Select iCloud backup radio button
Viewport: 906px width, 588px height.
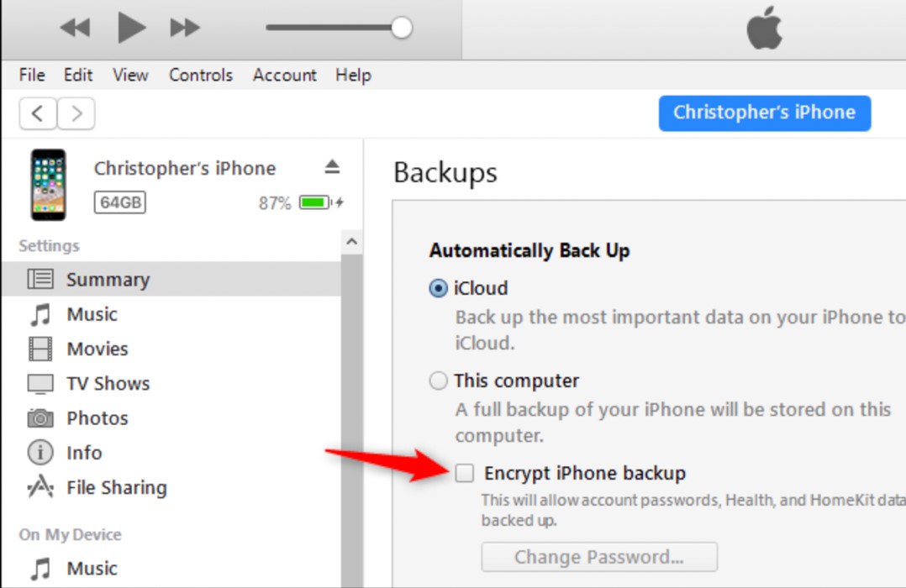[x=438, y=288]
